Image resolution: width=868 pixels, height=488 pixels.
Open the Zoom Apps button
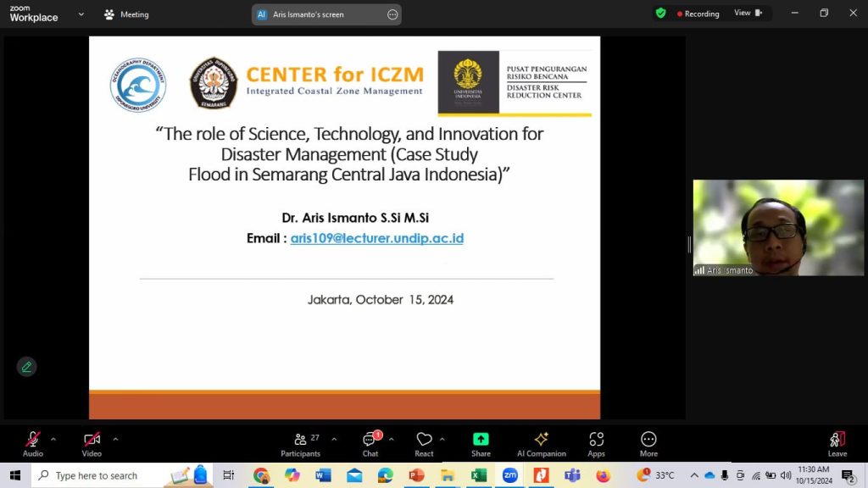596,444
